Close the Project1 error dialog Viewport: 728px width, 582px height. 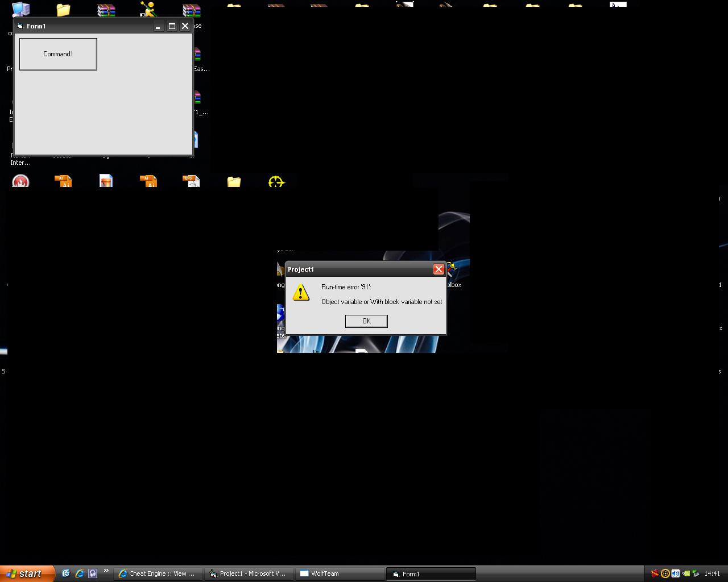tap(439, 269)
